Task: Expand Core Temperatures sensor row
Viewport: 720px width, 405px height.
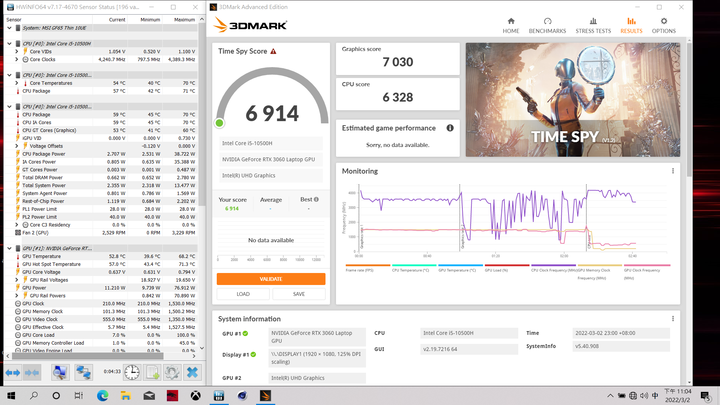Action: pyautogui.click(x=17, y=83)
